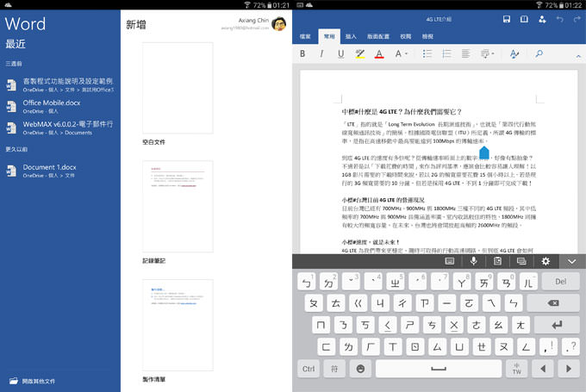Toggle underline formatting
This screenshot has width=586, height=392.
tap(340, 53)
